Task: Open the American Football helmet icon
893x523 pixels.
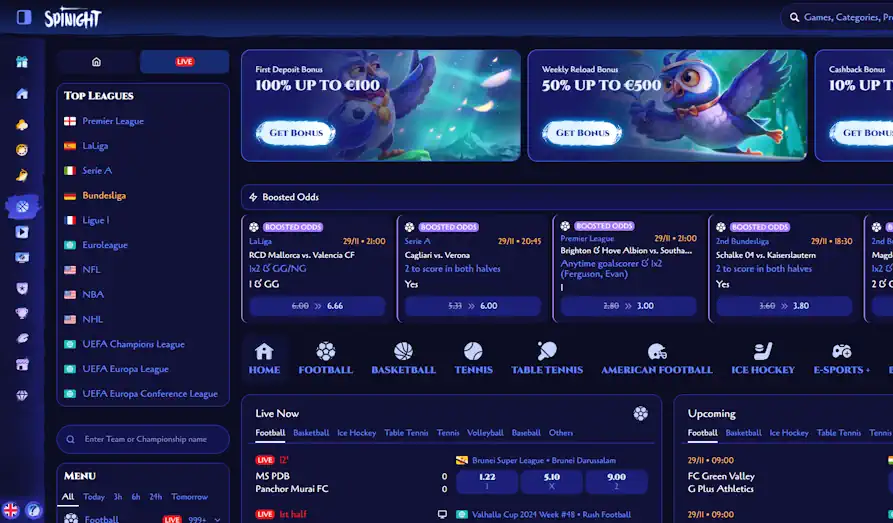Action: pyautogui.click(x=657, y=358)
